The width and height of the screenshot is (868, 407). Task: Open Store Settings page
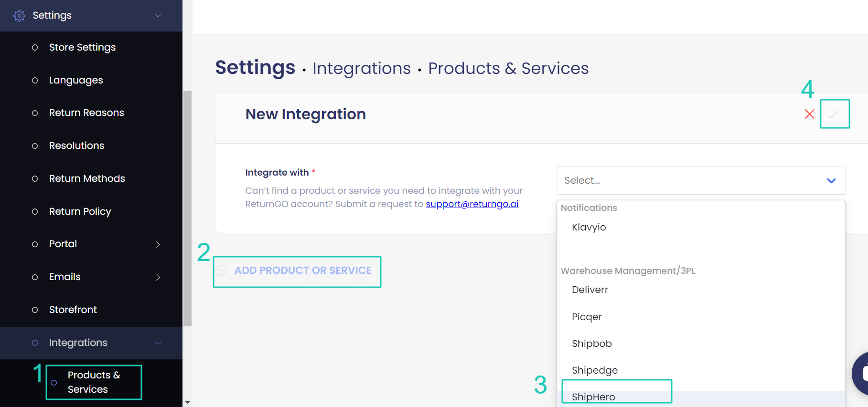coord(82,47)
